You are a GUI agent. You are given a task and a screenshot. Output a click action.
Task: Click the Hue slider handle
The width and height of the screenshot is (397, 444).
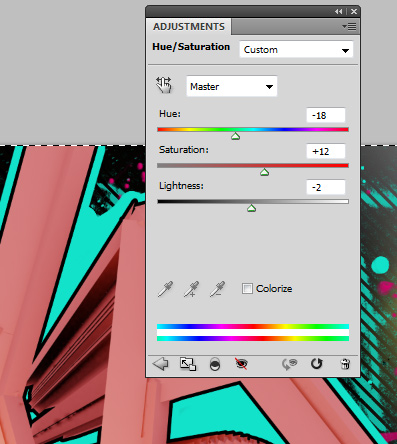click(236, 136)
